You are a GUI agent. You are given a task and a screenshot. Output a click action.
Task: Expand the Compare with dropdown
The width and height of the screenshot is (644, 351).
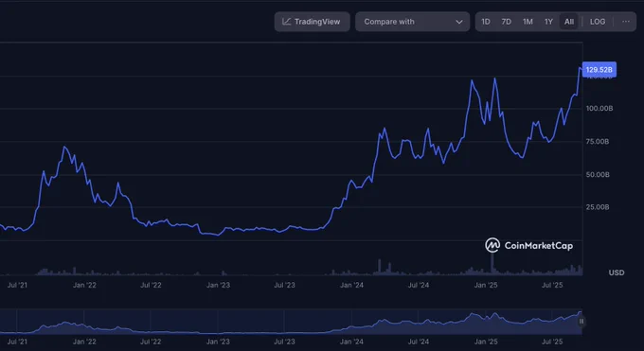point(412,22)
